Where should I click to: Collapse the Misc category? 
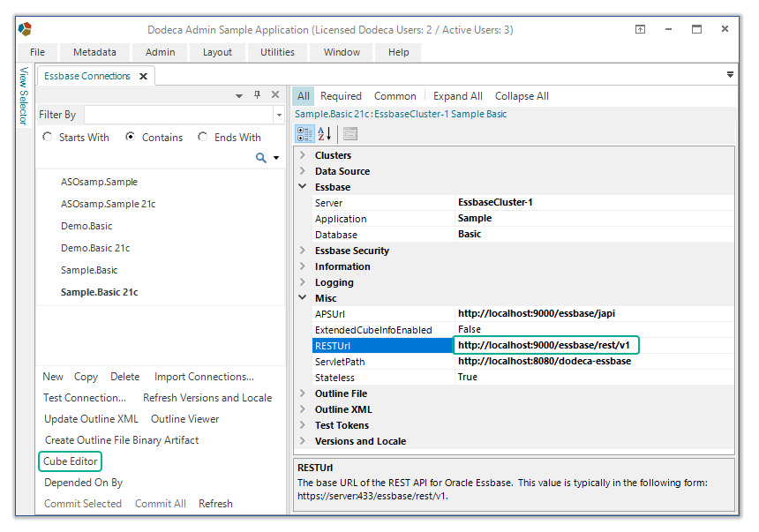[303, 297]
